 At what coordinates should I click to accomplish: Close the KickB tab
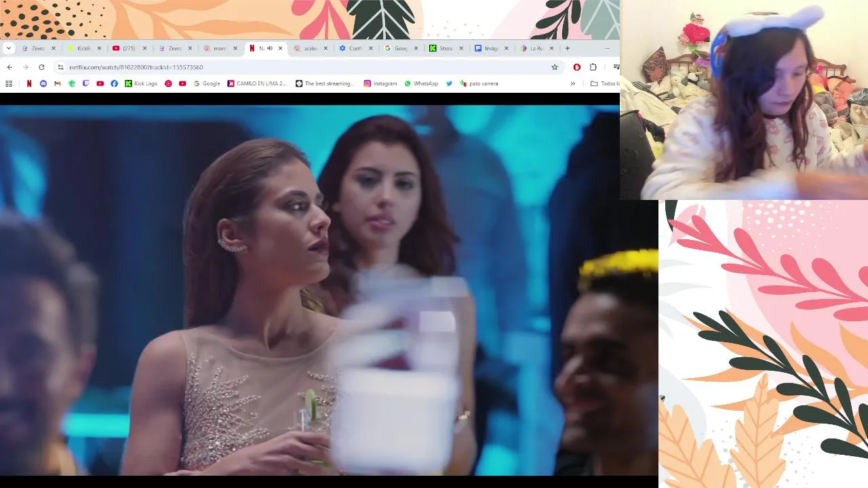pyautogui.click(x=99, y=48)
